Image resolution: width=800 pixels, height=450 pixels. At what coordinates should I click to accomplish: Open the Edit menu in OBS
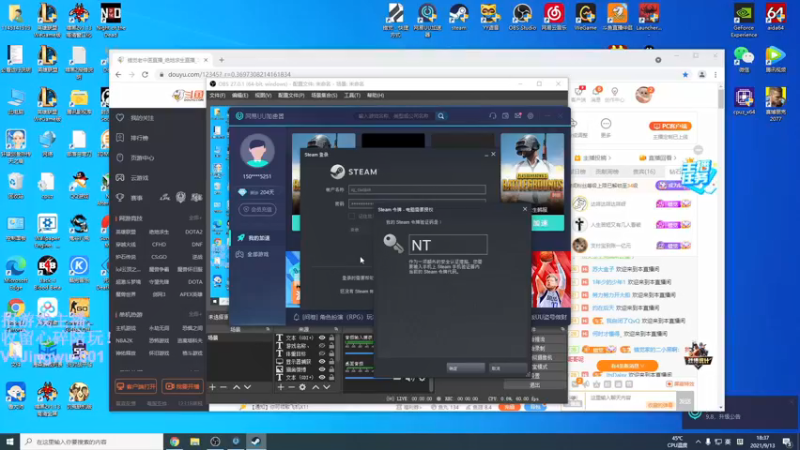240,95
